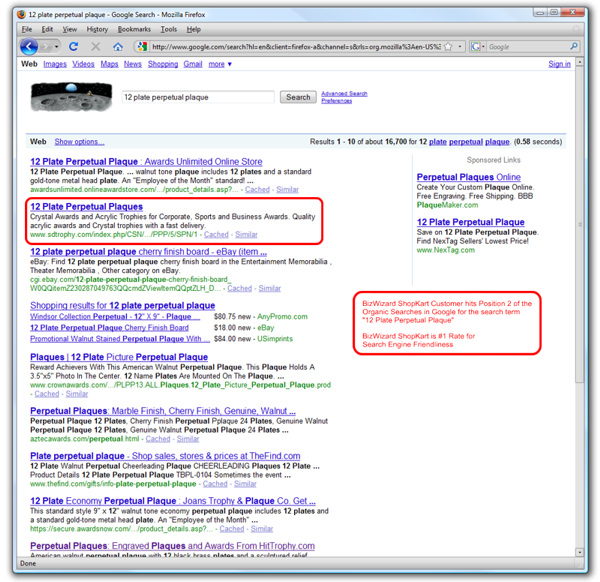Screen dimensions: 600x582
Task: Go to the Home page icon
Action: (x=118, y=47)
